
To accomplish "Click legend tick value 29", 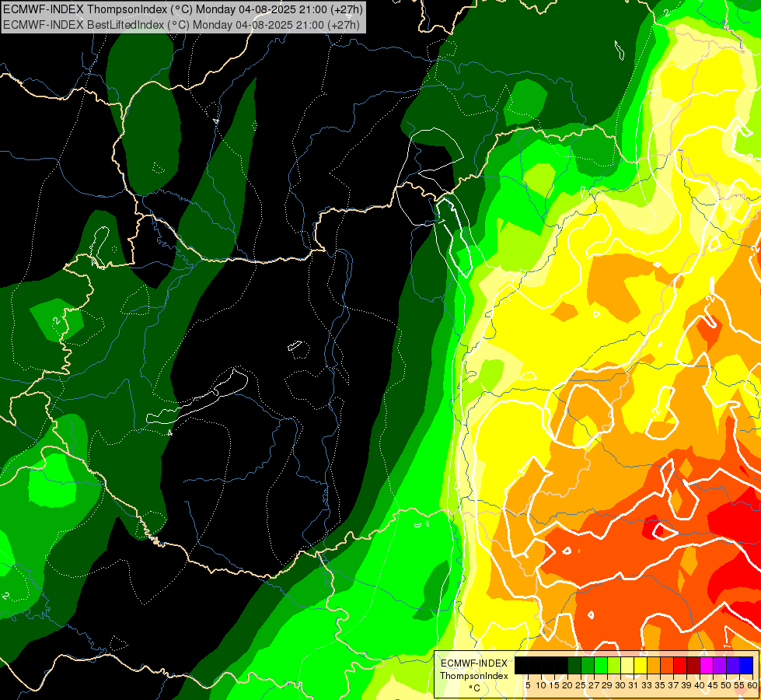I will coord(606,685).
